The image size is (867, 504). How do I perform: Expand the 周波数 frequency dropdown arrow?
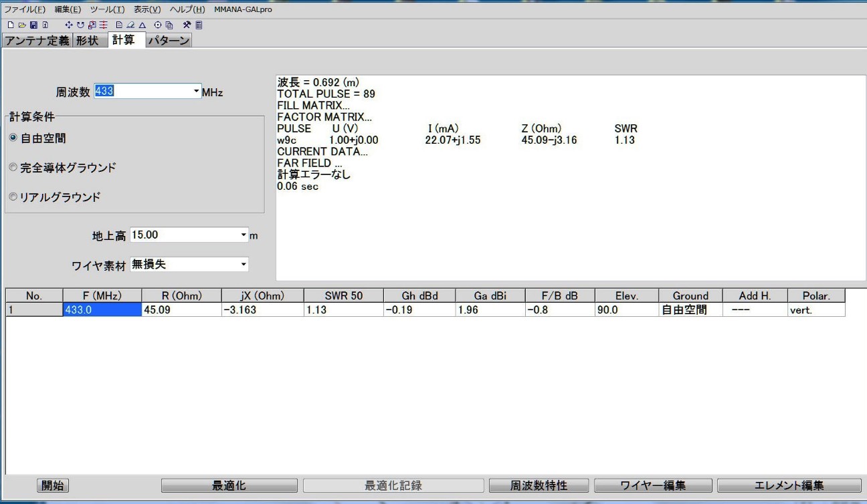pyautogui.click(x=196, y=92)
